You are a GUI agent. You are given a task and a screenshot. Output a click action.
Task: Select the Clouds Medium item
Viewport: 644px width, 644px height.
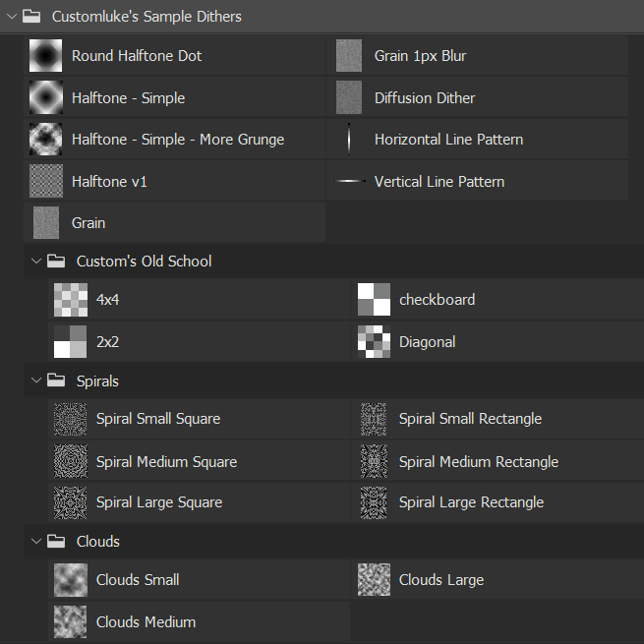point(146,622)
